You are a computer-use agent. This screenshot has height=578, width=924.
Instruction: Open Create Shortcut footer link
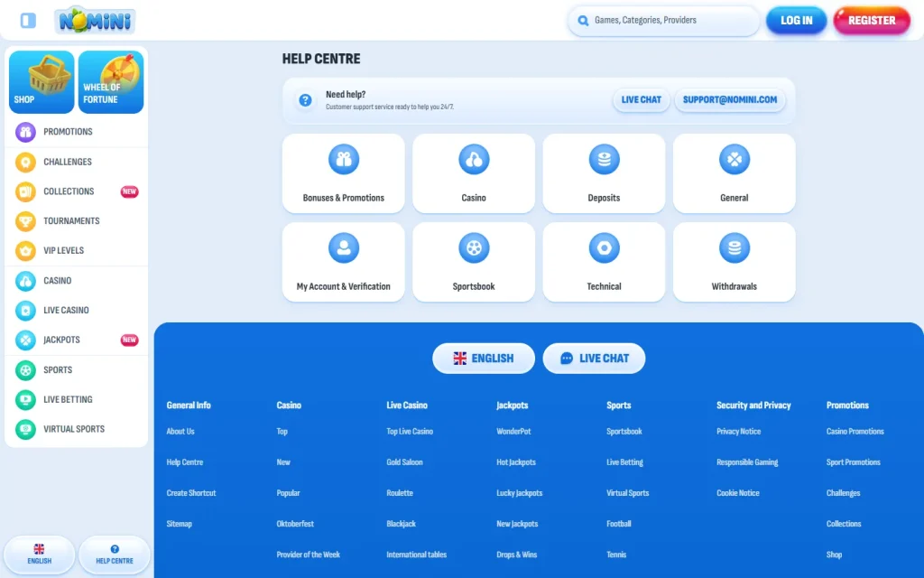pyautogui.click(x=191, y=493)
